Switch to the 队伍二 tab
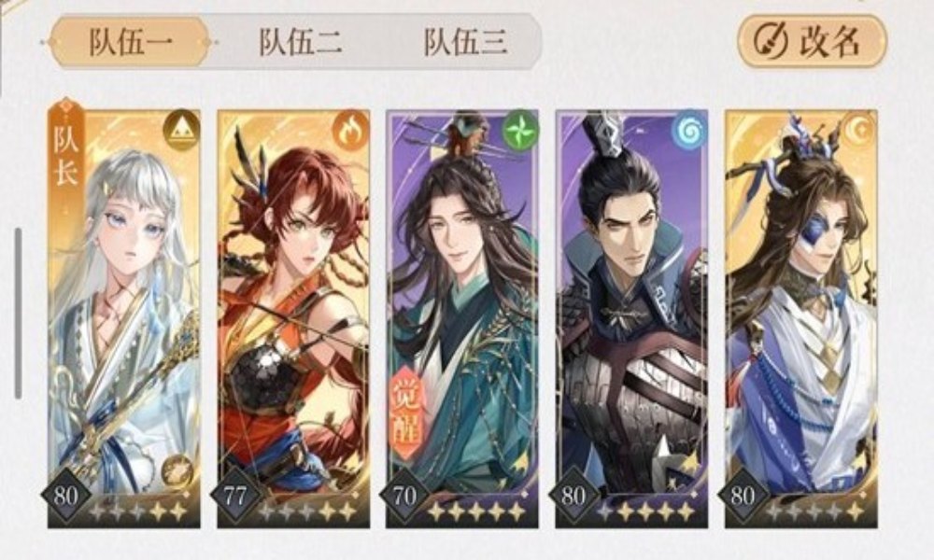 pos(300,42)
